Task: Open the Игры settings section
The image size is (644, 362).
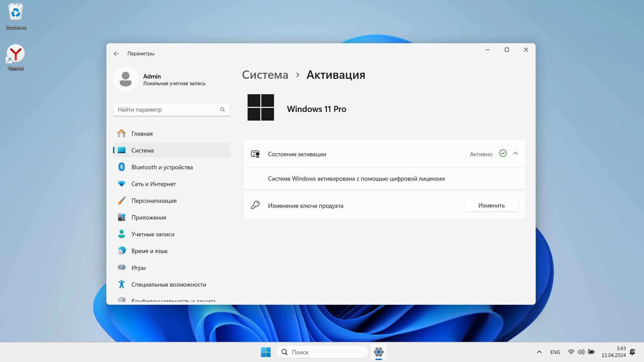Action: click(x=138, y=267)
